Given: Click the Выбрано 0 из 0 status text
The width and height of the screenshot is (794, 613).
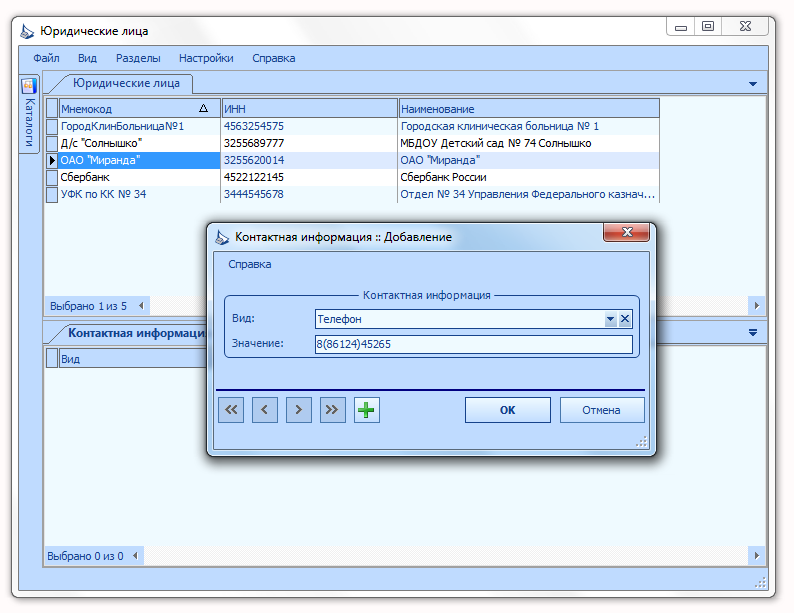Looking at the screenshot, I should tap(85, 556).
